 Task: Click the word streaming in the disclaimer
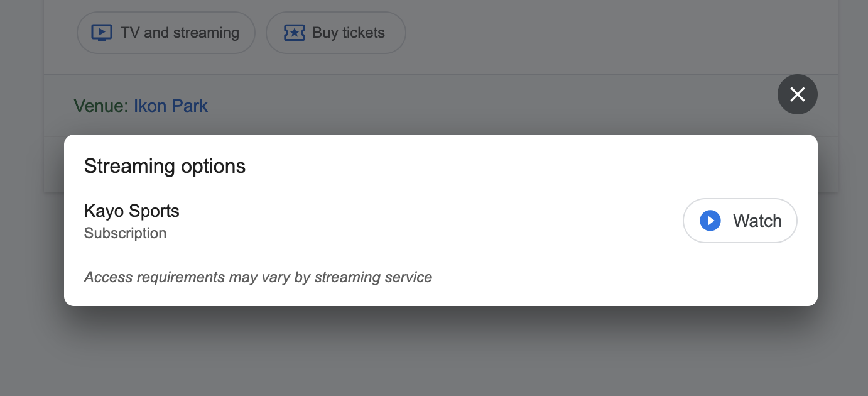[x=346, y=277]
